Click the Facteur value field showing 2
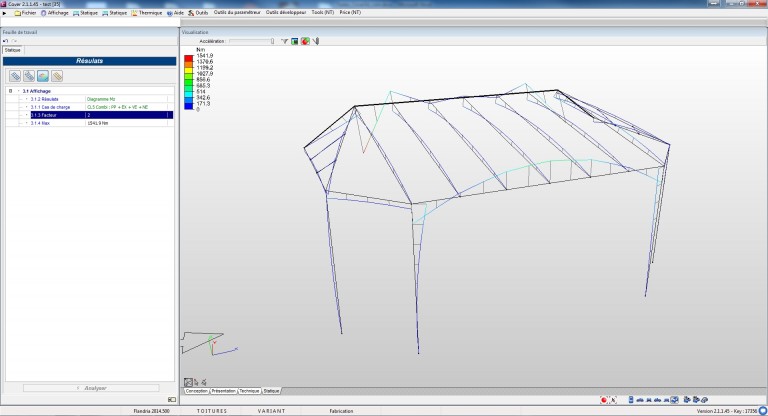This screenshot has height=416, width=768. click(126, 115)
